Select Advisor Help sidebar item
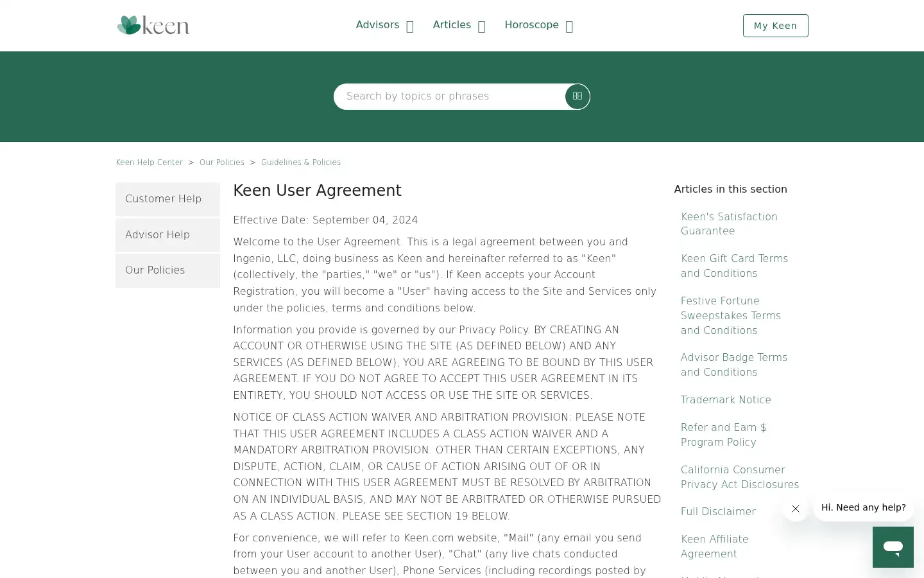 (x=167, y=235)
